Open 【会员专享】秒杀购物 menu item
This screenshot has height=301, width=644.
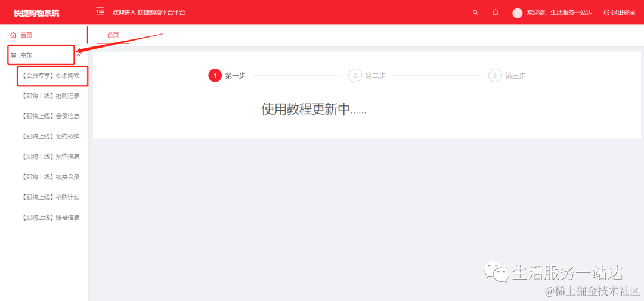pyautogui.click(x=49, y=76)
